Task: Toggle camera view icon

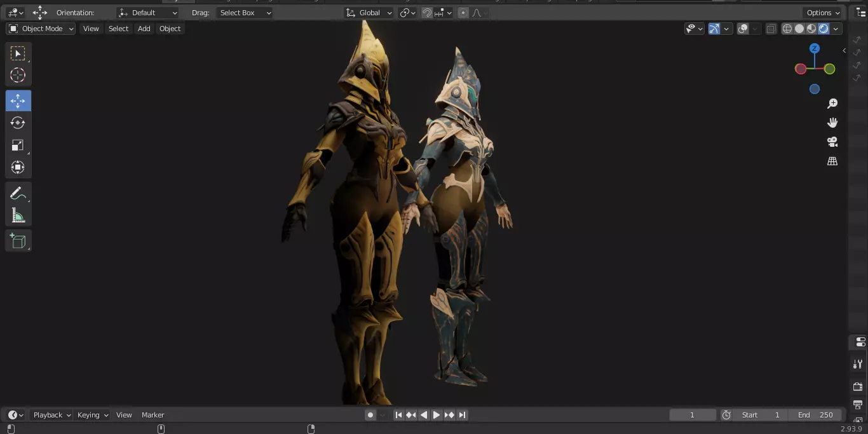Action: 832,142
